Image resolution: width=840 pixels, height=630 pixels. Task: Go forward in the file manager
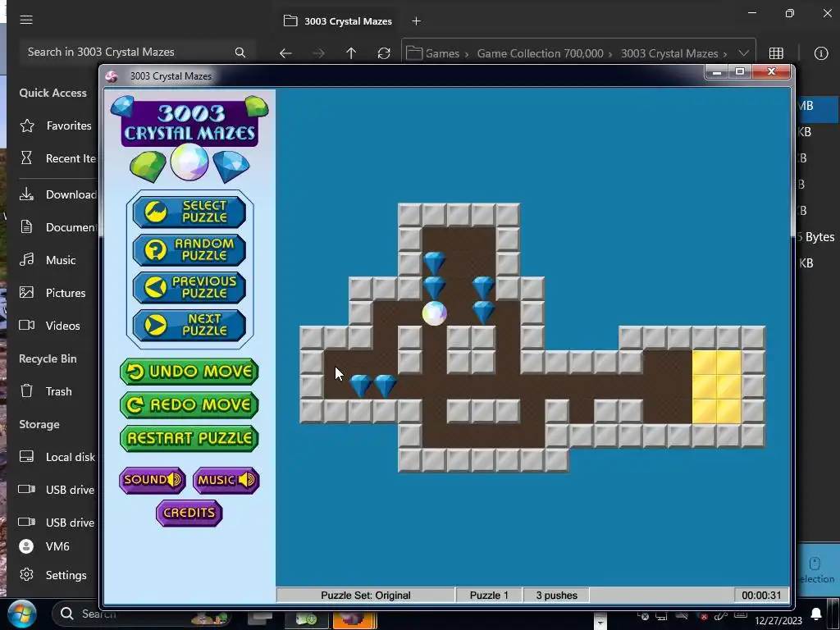point(319,53)
